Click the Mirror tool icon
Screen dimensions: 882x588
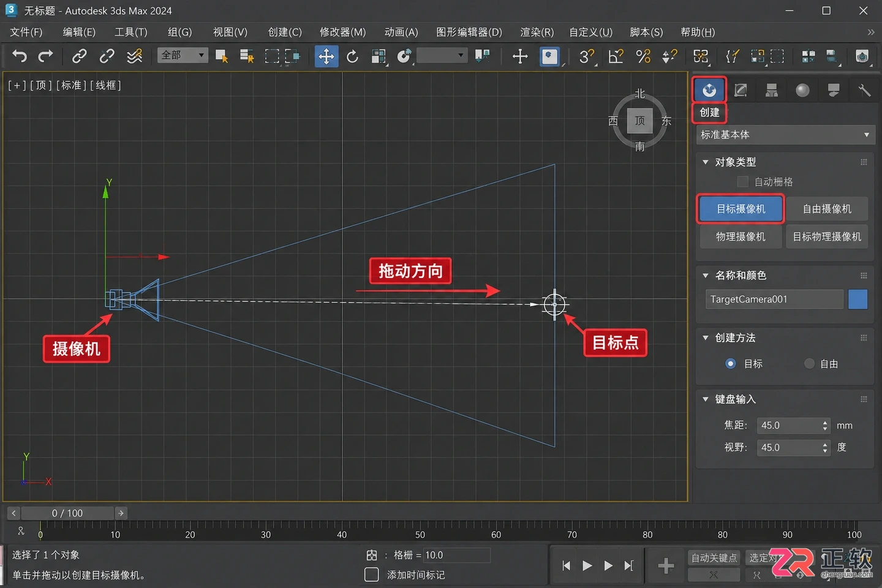pyautogui.click(x=758, y=56)
